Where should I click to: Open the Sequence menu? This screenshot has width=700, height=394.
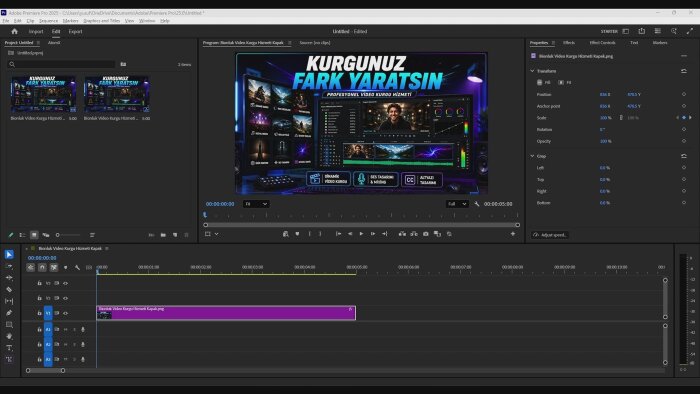(48, 21)
